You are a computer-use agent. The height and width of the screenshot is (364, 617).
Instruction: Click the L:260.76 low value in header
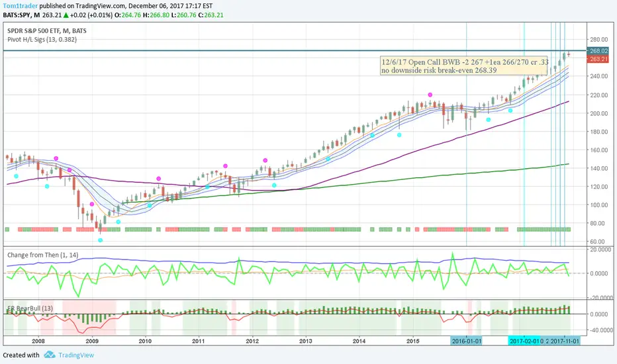pyautogui.click(x=183, y=15)
